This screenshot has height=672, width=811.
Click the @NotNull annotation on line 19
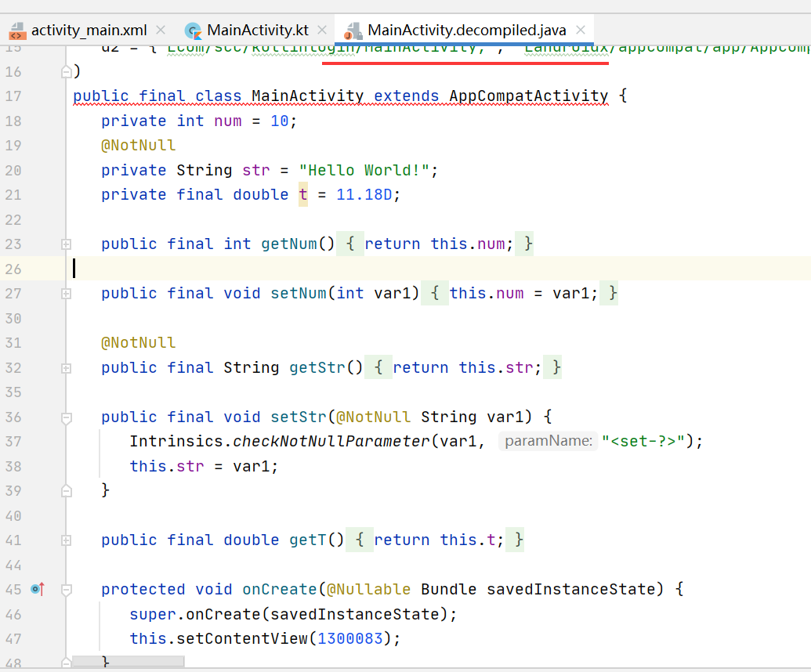(x=139, y=145)
